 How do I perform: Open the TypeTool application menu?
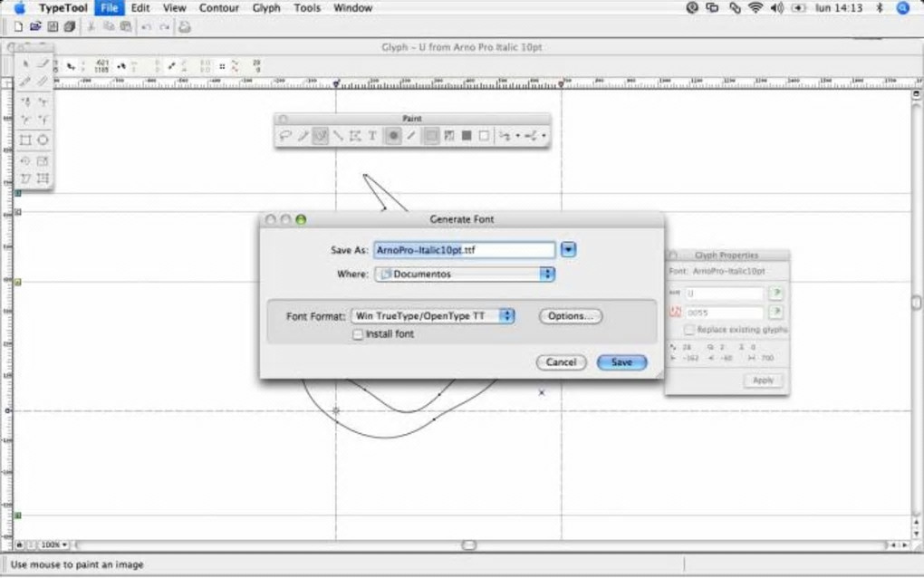(63, 7)
